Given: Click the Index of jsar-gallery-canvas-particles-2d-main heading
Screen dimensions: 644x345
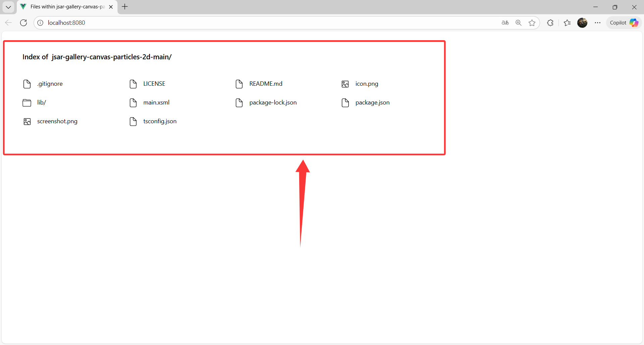Looking at the screenshot, I should 97,57.
